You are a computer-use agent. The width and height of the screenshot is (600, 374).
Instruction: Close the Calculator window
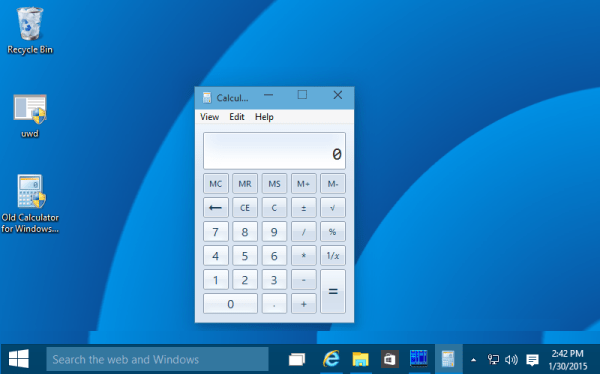pyautogui.click(x=338, y=95)
